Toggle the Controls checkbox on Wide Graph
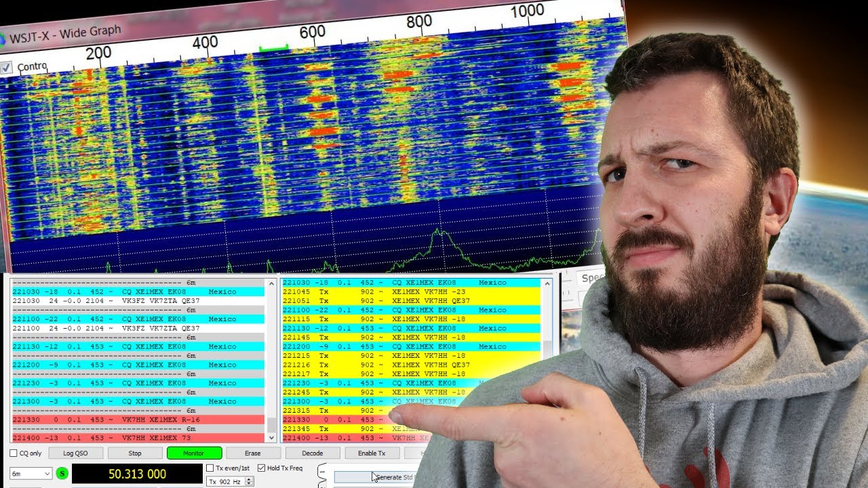 (7, 68)
